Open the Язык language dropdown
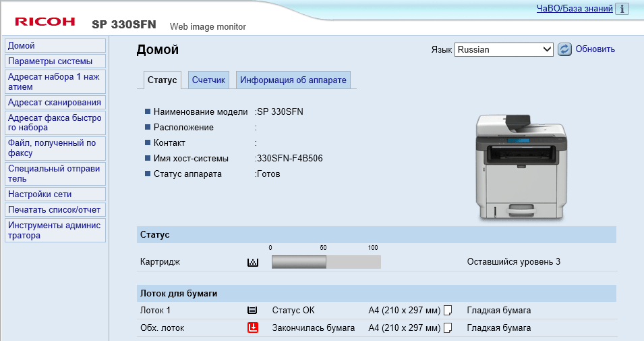 coord(504,49)
